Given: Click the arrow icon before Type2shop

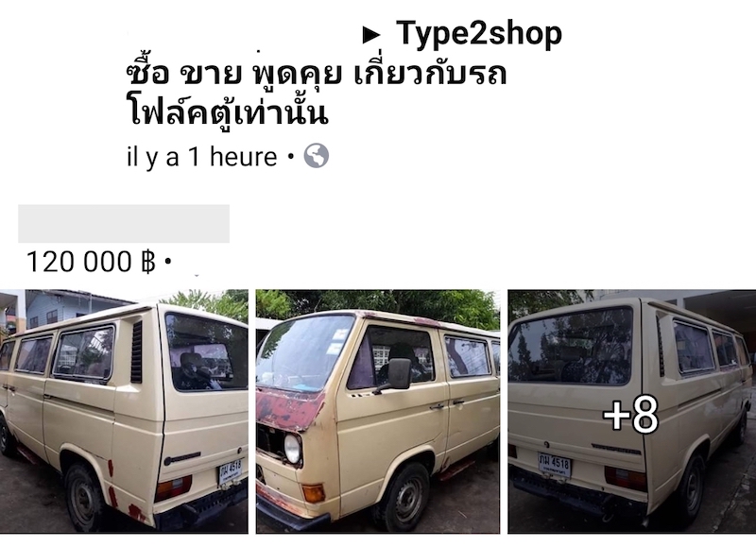Looking at the screenshot, I should click(371, 35).
